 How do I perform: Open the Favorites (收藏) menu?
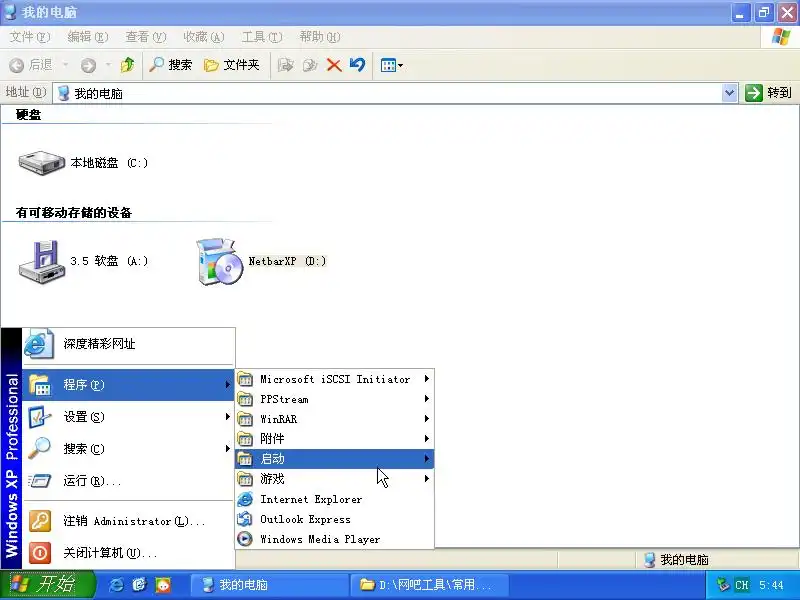pos(204,37)
